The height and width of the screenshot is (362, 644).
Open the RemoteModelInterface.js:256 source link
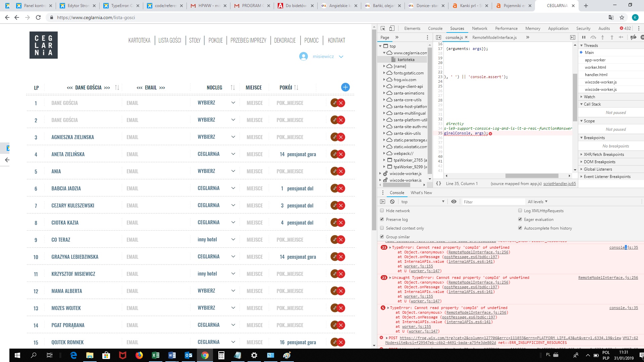608,278
